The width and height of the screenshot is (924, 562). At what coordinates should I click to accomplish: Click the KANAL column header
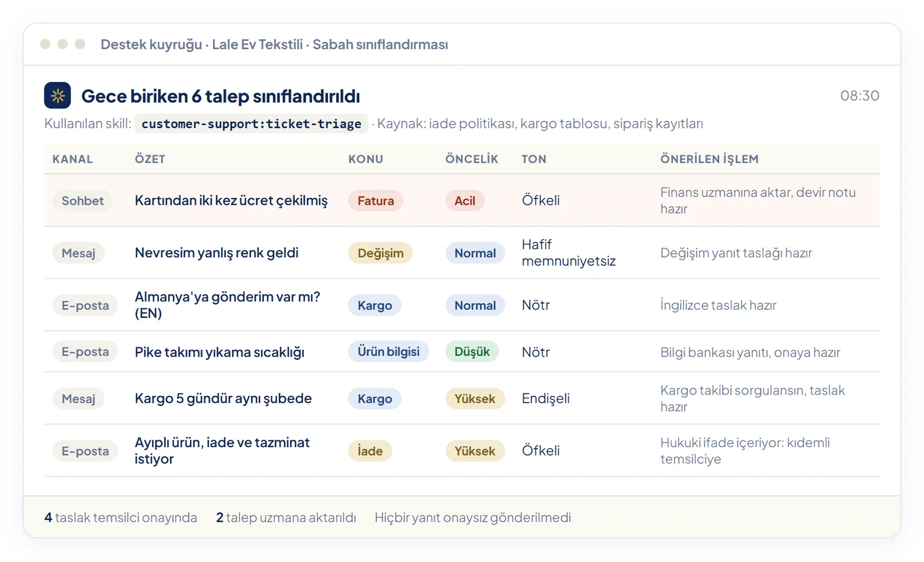(x=72, y=159)
